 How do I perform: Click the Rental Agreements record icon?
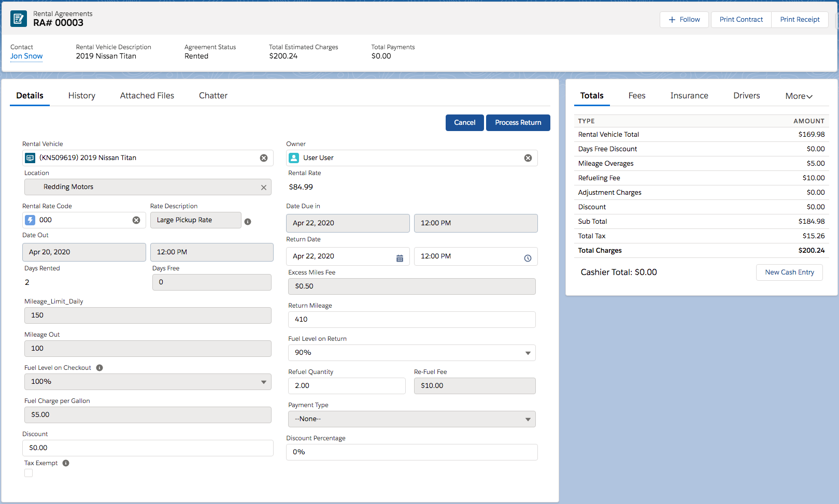click(19, 19)
